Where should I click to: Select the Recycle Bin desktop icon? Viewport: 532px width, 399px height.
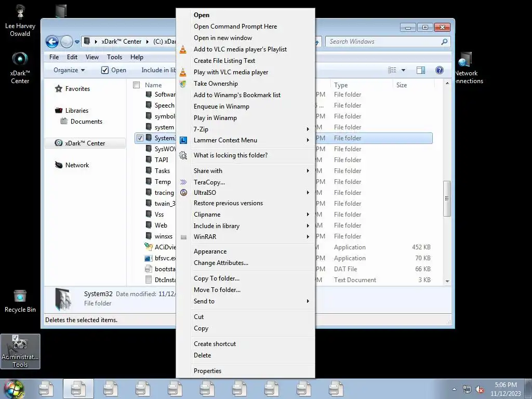click(x=20, y=301)
